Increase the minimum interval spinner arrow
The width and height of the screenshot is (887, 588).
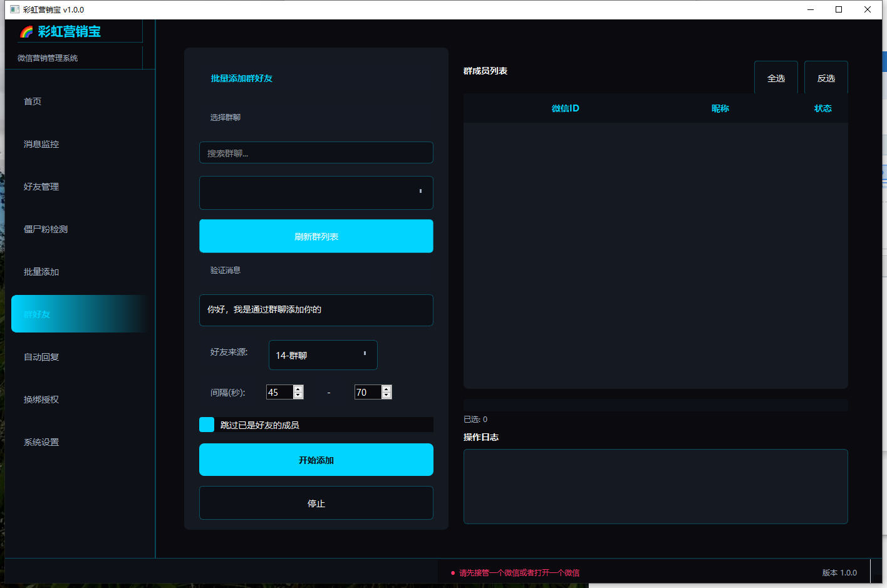pos(298,389)
